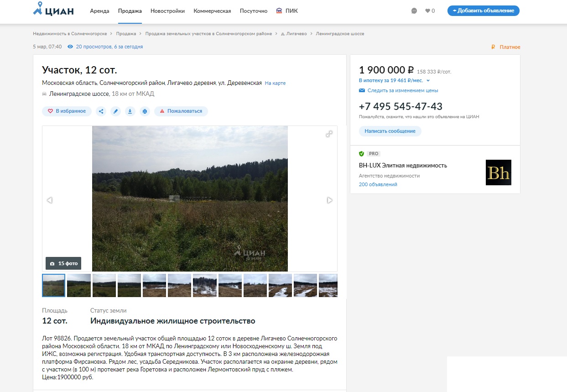
Task: Click the ruble paid listing icon
Action: 493,47
